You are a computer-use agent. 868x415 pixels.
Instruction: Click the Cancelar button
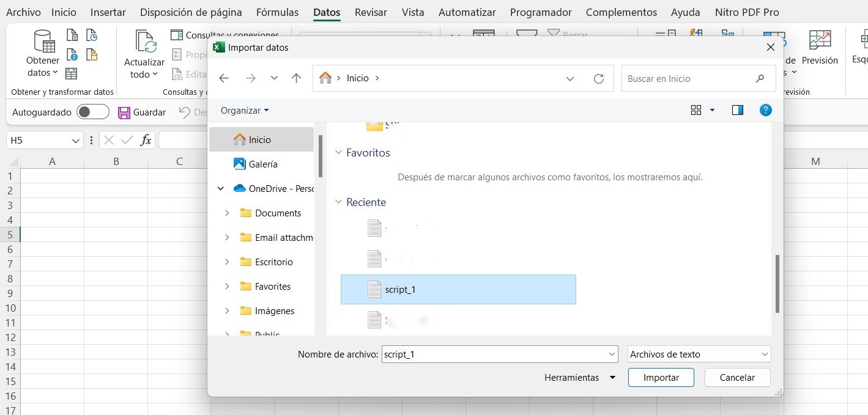click(737, 378)
